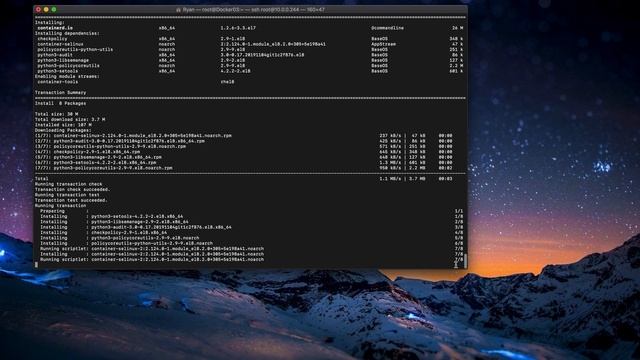Click the terminal scrollbar thumb at right edge
The height and width of the screenshot is (360, 640).
tap(465, 260)
